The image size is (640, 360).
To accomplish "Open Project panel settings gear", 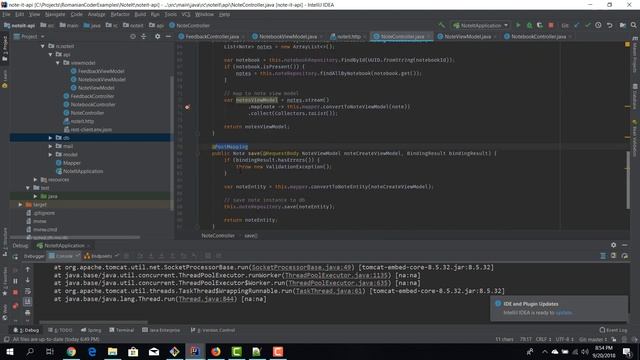I will click(157, 36).
